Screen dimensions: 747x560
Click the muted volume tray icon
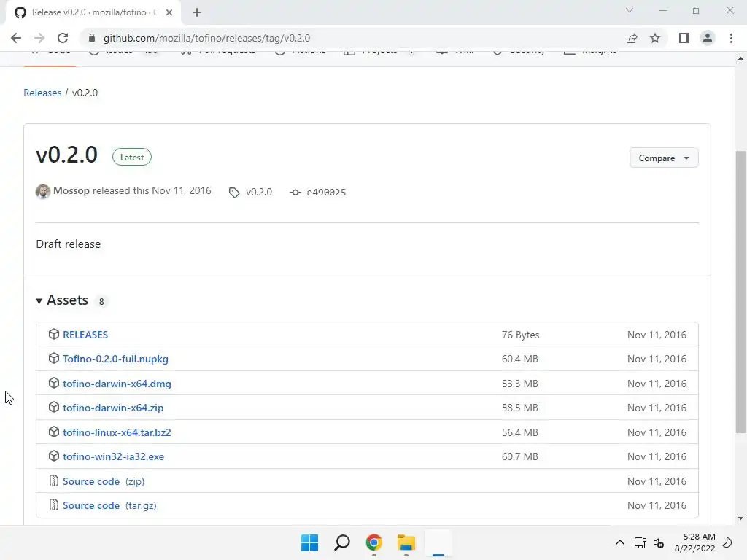click(x=659, y=542)
